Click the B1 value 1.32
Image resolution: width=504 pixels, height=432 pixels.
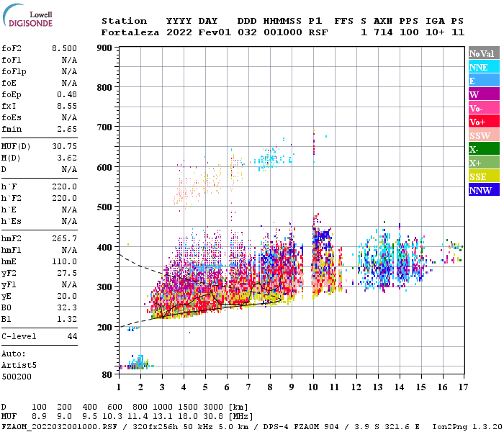point(67,319)
